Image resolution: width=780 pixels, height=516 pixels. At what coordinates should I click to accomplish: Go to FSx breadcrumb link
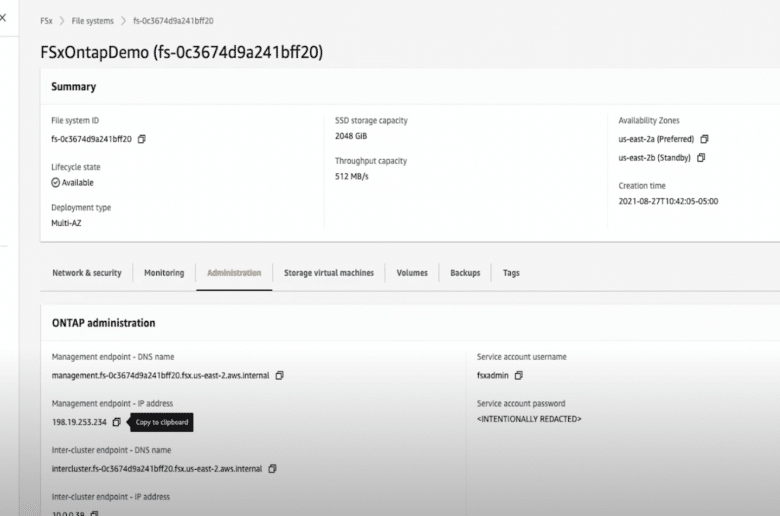coord(46,21)
